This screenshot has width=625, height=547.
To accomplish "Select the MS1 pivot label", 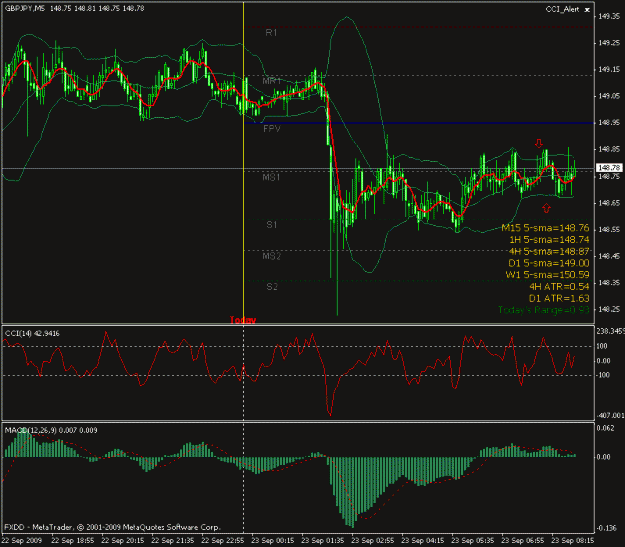I will [x=271, y=177].
